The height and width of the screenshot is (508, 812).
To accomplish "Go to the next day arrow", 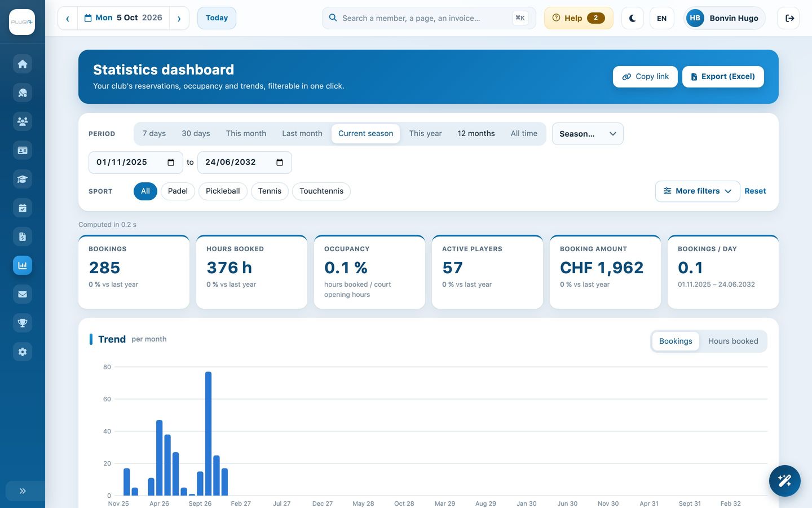I will [x=179, y=18].
